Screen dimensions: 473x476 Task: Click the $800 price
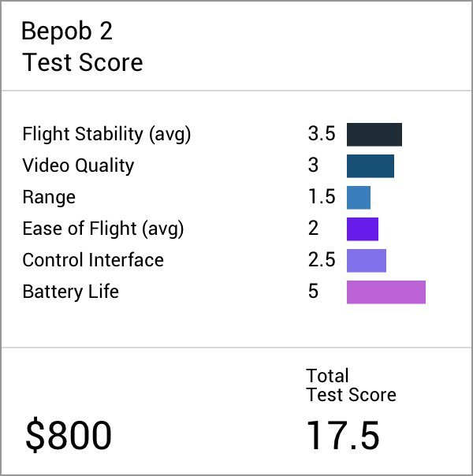pos(69,436)
